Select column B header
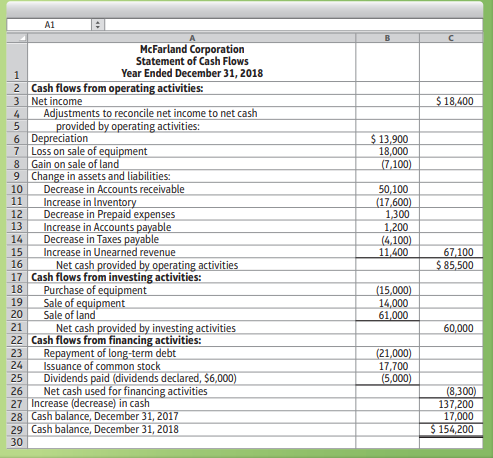 pyautogui.click(x=387, y=38)
